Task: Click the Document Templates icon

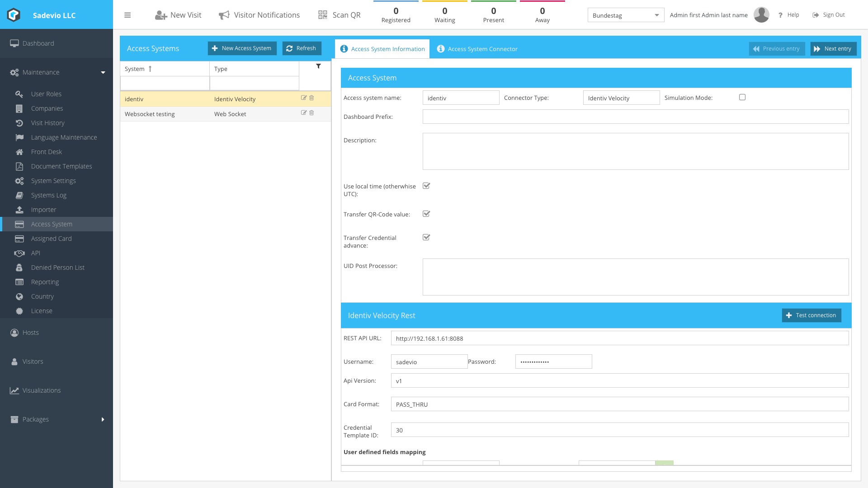Action: [19, 166]
